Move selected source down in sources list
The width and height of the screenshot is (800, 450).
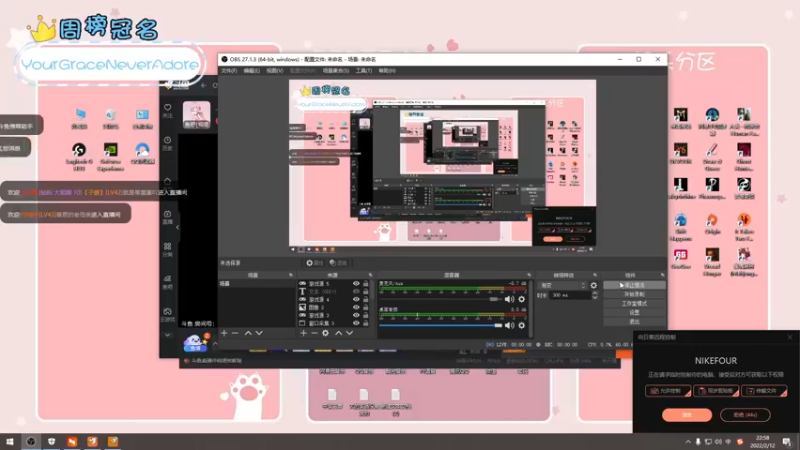point(349,333)
